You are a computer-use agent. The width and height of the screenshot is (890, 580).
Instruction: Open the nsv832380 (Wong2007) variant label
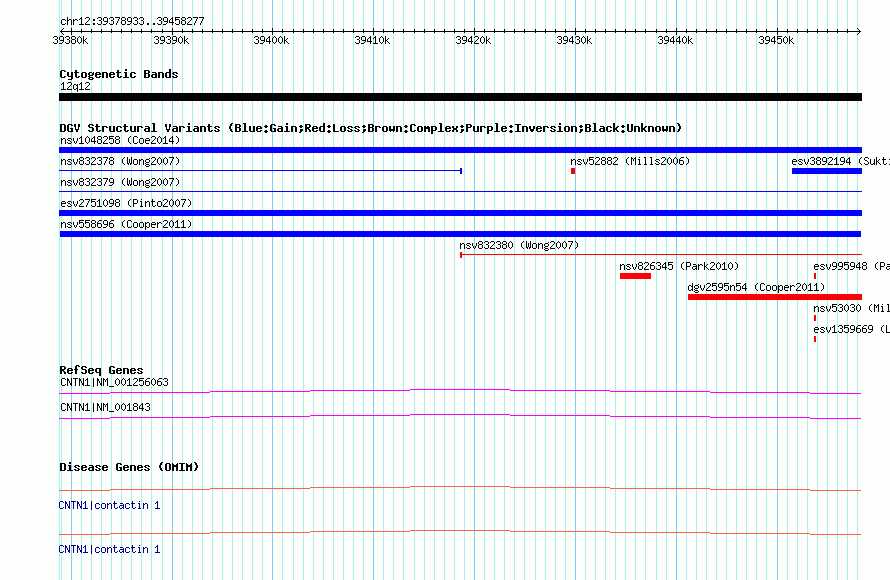(519, 245)
